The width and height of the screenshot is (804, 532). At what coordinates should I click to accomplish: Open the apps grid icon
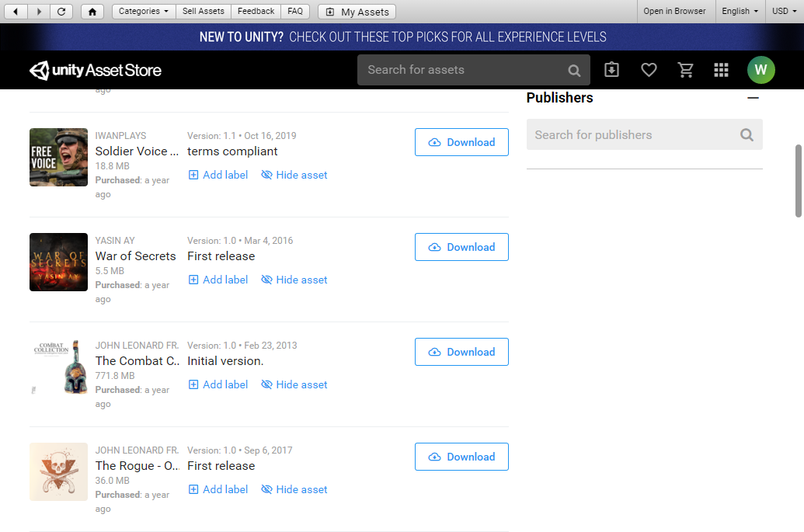(722, 70)
